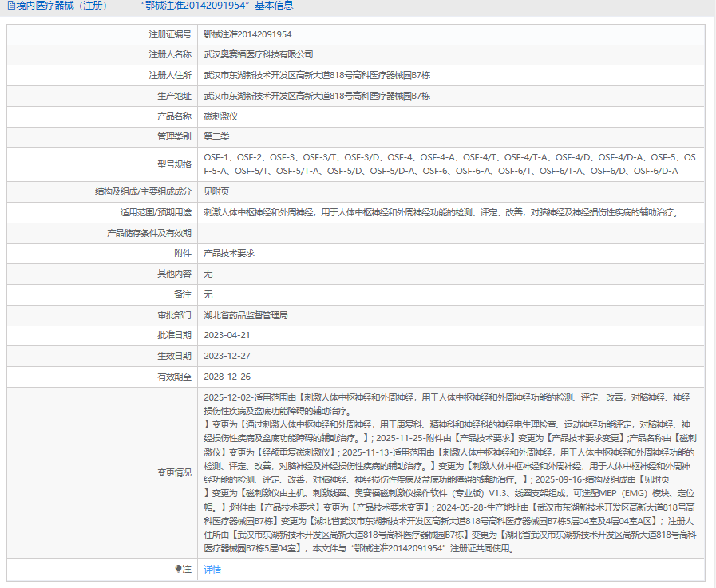This screenshot has width=716, height=588.
Task: Click the lightbulb icon next to 注
Action: [x=178, y=569]
